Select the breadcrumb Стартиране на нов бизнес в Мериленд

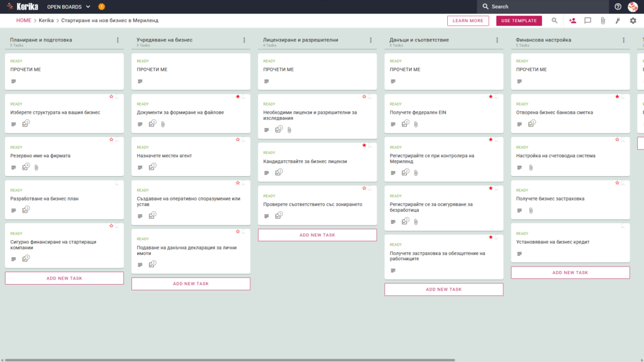(x=109, y=21)
